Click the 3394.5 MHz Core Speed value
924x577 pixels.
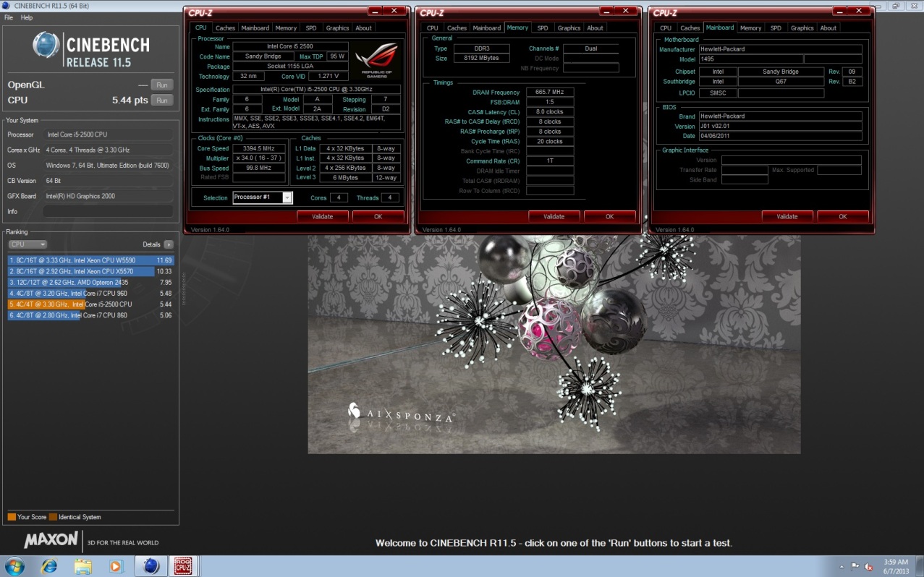point(259,148)
